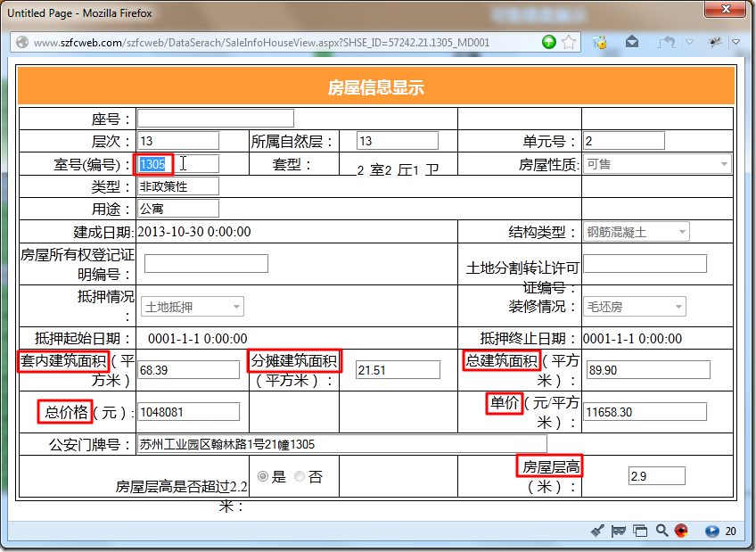Image resolution: width=756 pixels, height=552 pixels.
Task: Click the 分摊建筑面积 field 21.51
Action: click(x=399, y=370)
